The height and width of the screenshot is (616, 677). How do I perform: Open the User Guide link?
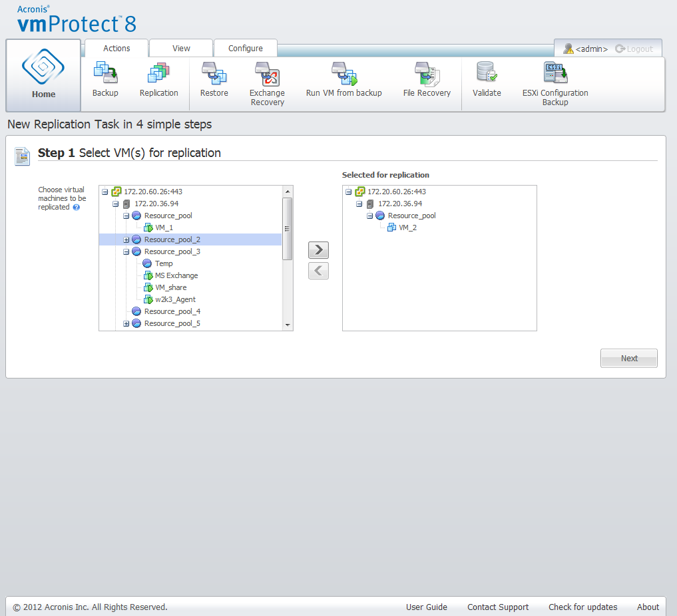(426, 607)
